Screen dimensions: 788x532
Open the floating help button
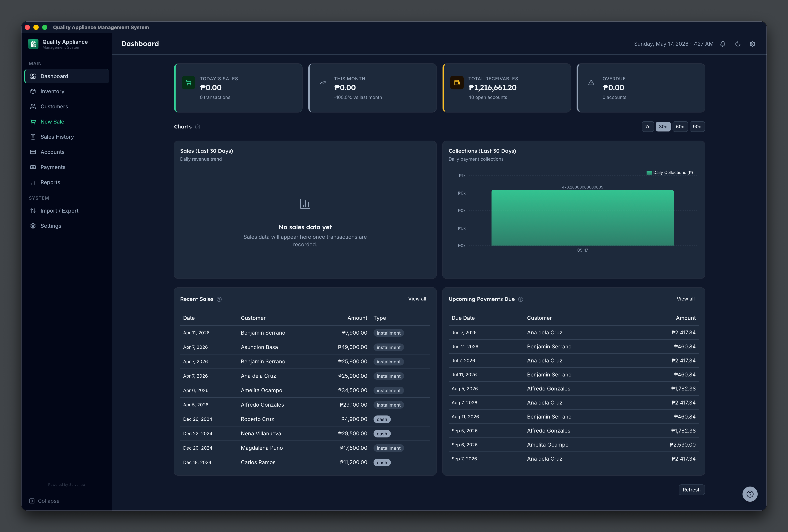pos(750,494)
